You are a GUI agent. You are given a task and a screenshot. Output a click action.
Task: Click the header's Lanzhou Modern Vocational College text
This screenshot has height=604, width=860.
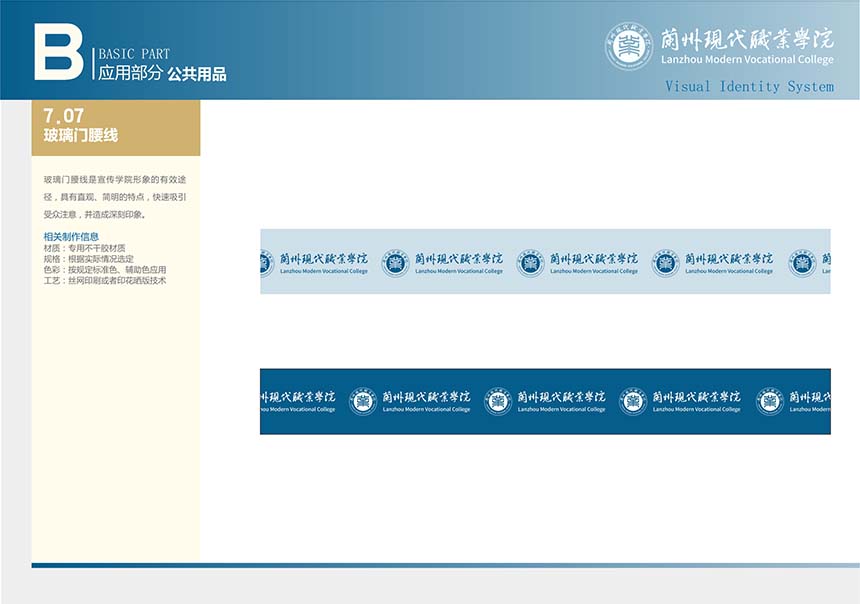point(746,60)
